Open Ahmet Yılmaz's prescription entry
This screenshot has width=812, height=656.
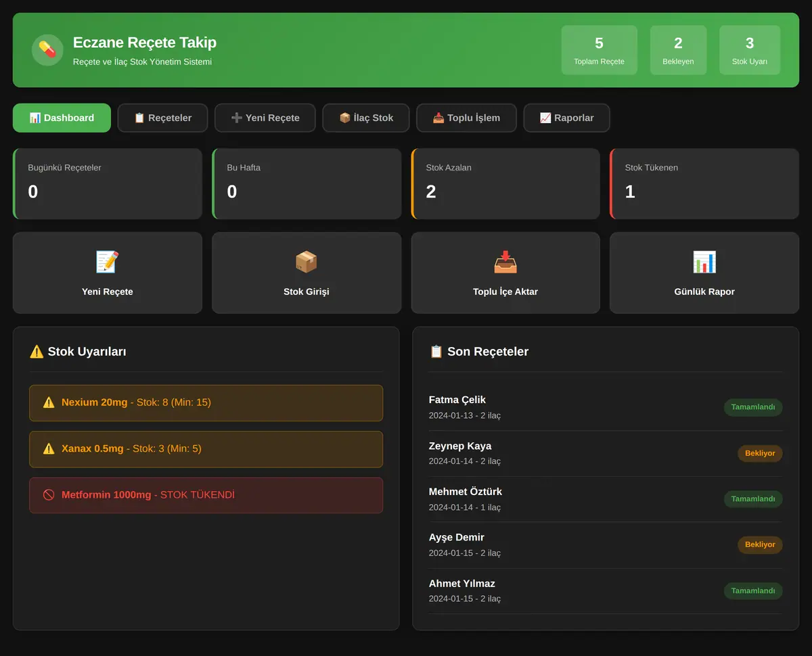[x=606, y=590]
